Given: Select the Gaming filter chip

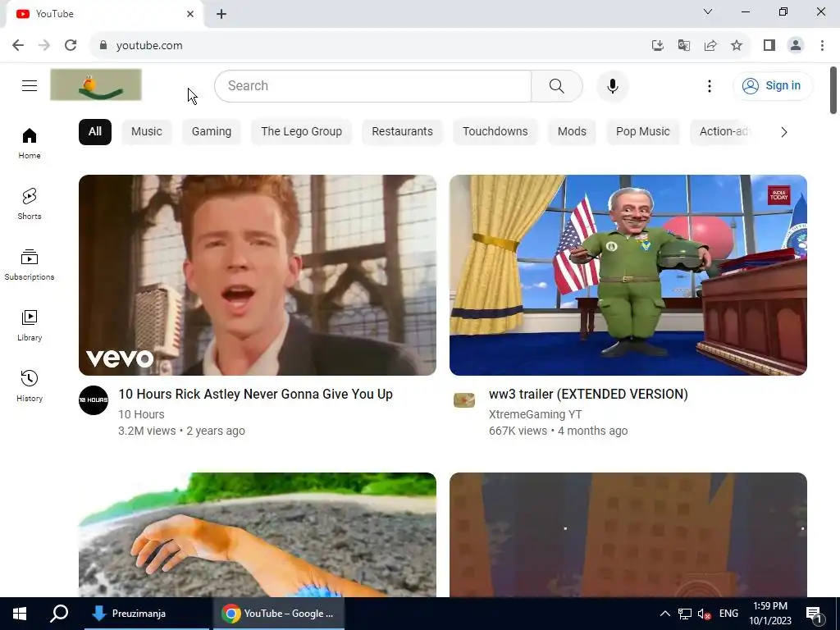Looking at the screenshot, I should click(x=212, y=132).
